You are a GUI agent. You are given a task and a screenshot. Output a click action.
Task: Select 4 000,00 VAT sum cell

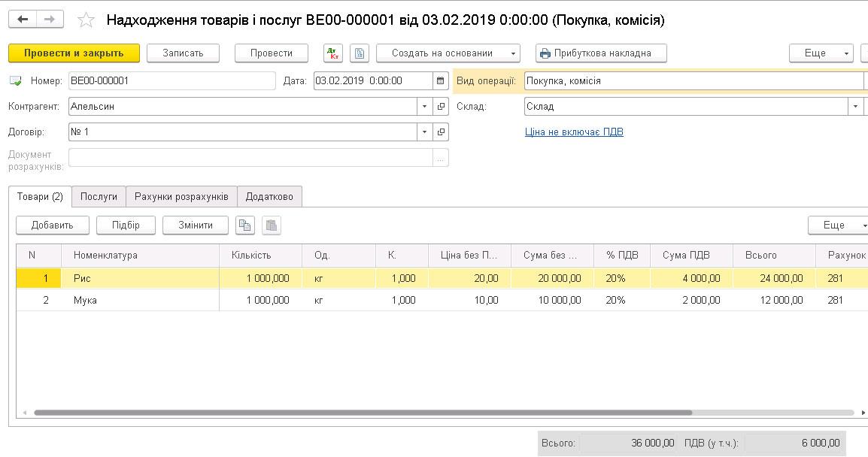(691, 278)
